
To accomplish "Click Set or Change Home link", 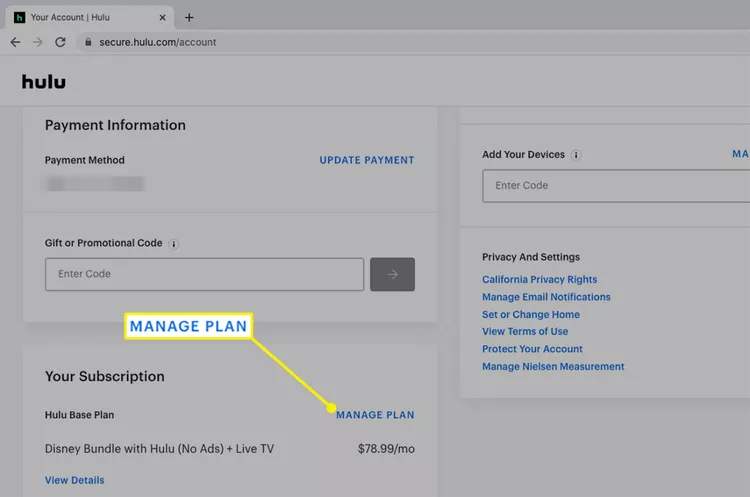I will [531, 315].
